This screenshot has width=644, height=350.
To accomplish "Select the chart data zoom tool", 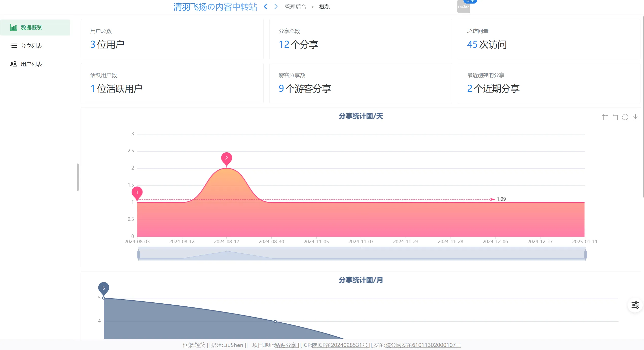I will click(606, 117).
